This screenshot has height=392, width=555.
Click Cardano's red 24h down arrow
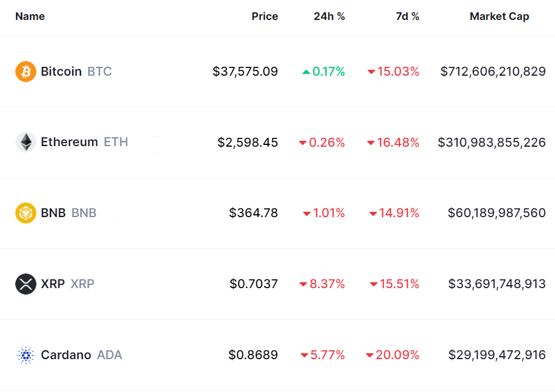pyautogui.click(x=304, y=356)
